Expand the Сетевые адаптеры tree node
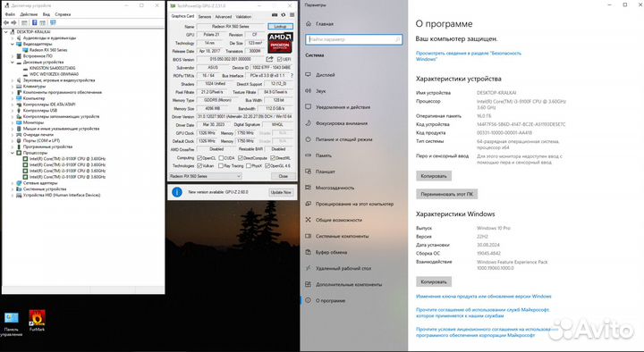644x352 pixels. tap(13, 183)
